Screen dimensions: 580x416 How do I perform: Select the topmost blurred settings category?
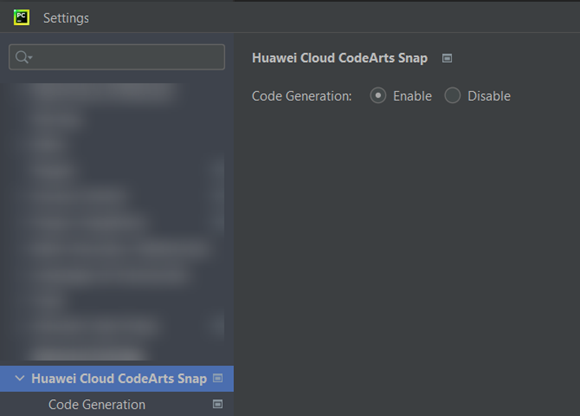tap(104, 92)
